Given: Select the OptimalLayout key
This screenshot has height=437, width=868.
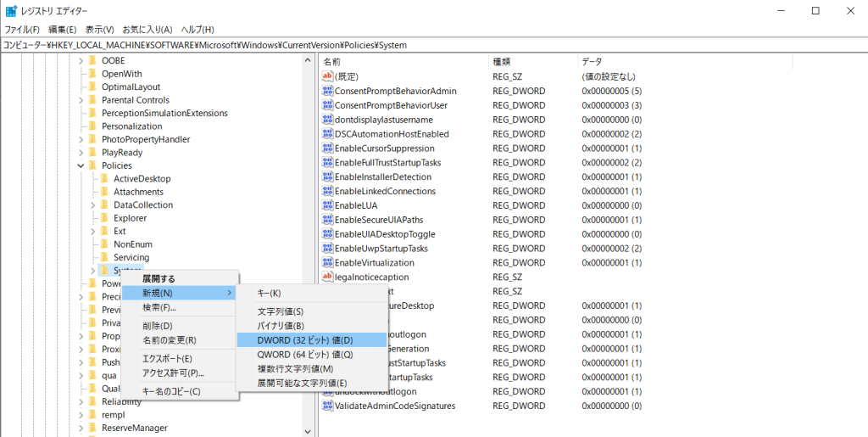Looking at the screenshot, I should [x=131, y=87].
